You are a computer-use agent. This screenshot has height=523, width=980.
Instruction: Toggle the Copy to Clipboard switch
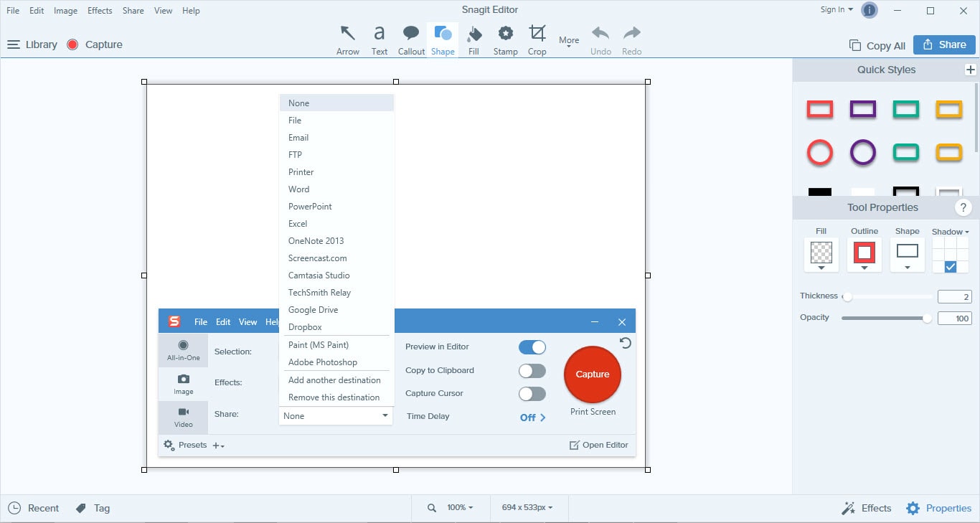click(x=532, y=371)
